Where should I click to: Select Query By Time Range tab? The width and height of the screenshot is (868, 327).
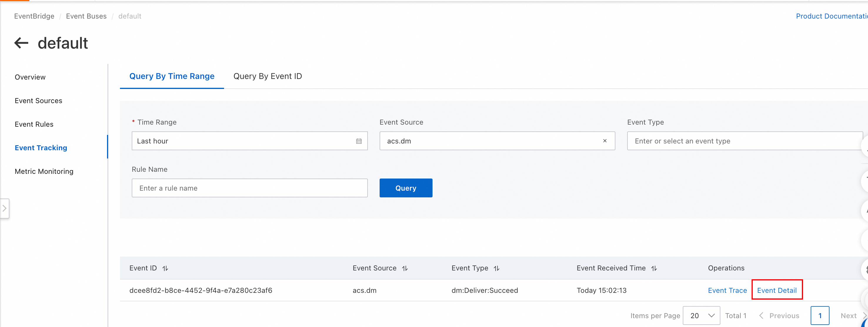pyautogui.click(x=172, y=76)
